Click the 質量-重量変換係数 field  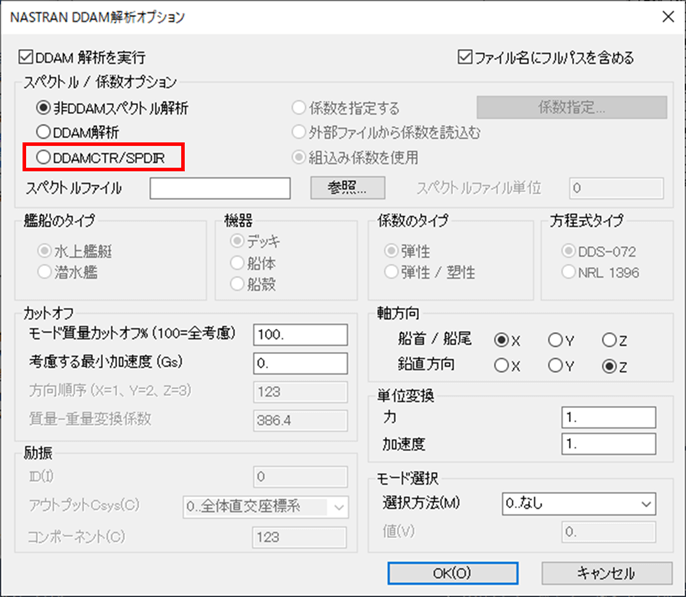click(x=301, y=420)
